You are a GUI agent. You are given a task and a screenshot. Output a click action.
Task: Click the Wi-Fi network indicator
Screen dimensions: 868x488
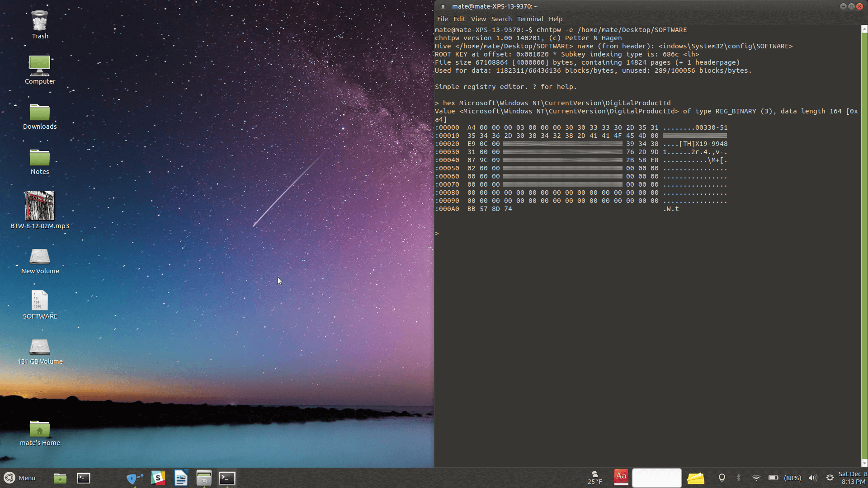[756, 478]
